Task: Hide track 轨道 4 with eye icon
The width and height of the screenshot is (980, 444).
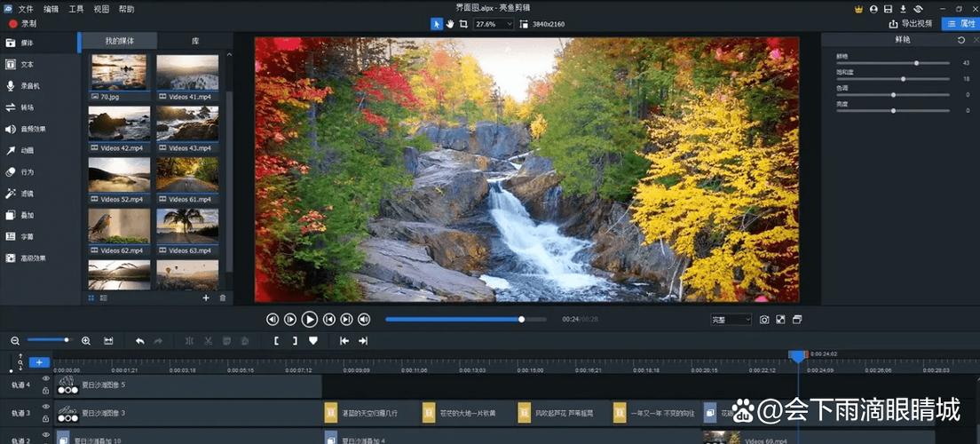Action: [45, 379]
